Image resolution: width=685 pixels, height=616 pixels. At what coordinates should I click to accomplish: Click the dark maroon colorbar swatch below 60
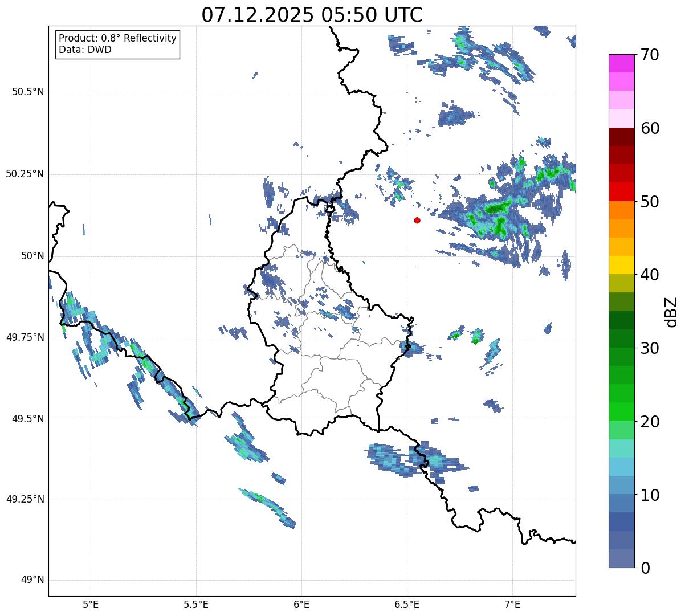pos(622,137)
